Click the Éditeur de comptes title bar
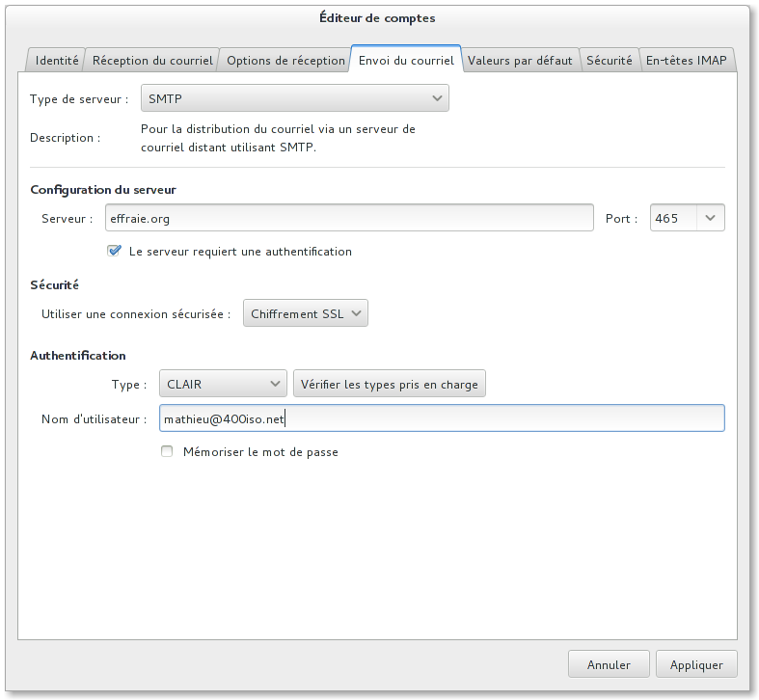 click(x=379, y=17)
